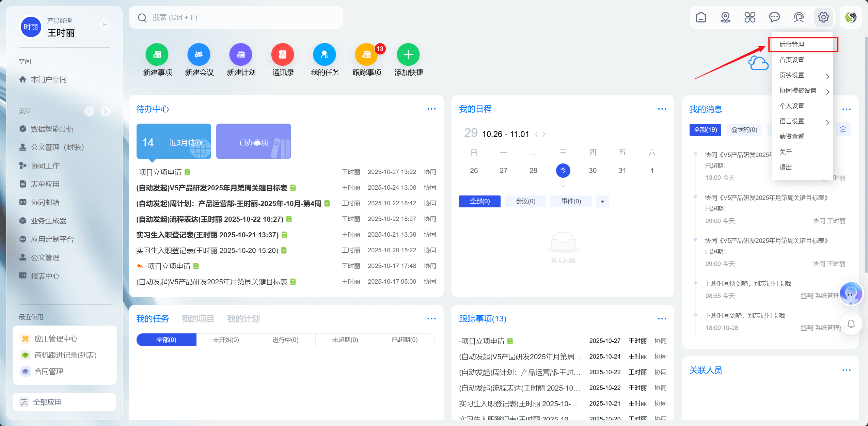This screenshot has height=426, width=868.
Task: Select 退出 to log out
Action: click(x=803, y=167)
